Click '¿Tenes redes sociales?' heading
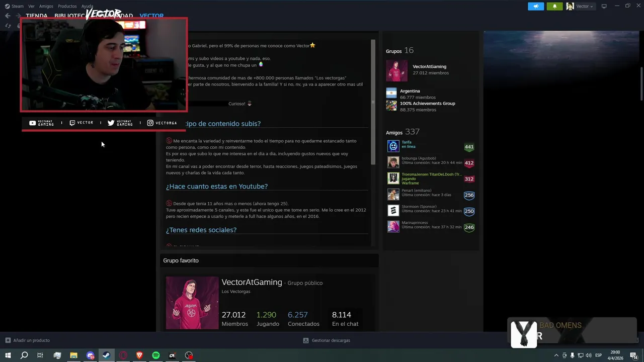The image size is (644, 362). (x=201, y=230)
